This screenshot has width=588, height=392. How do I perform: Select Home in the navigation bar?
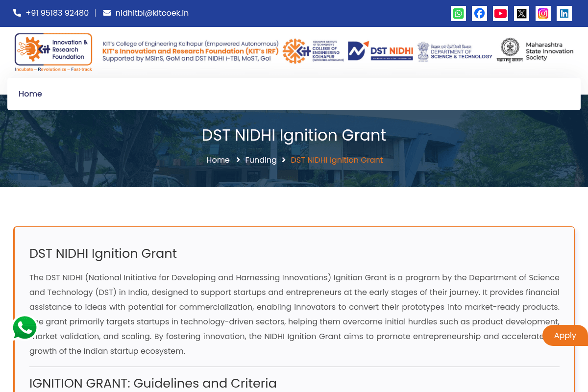(30, 94)
